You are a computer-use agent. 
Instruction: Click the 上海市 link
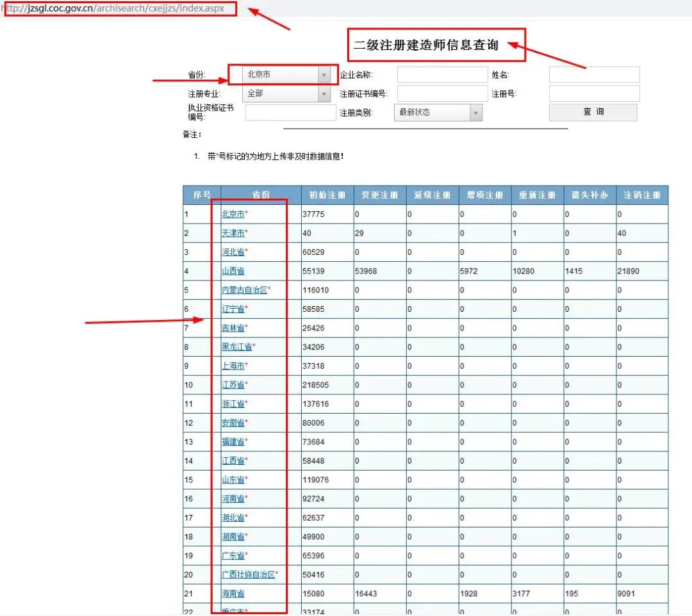[233, 366]
